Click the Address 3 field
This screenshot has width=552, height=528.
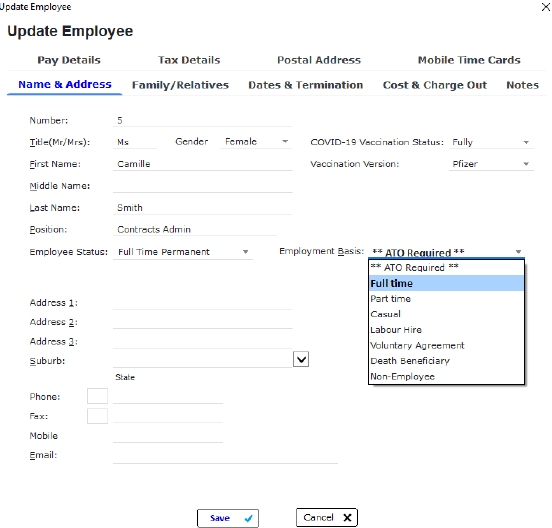point(202,342)
